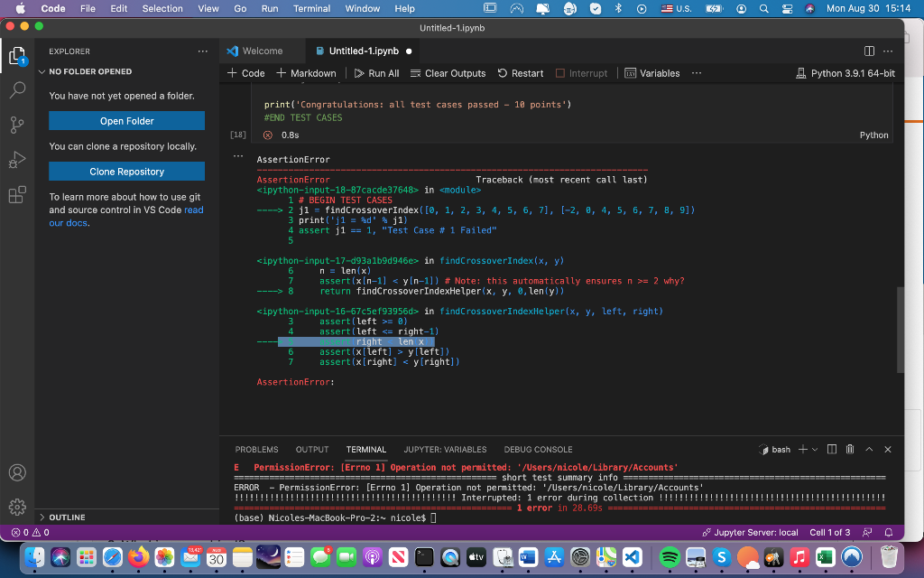
Task: Maximize the panel with the up chevron
Action: pyautogui.click(x=869, y=450)
